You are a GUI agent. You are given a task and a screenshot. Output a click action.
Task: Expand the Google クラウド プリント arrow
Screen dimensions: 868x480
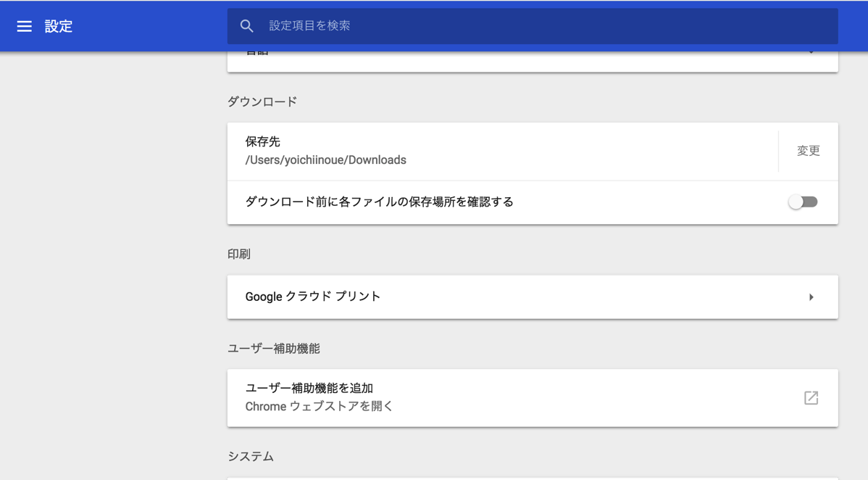click(x=811, y=297)
